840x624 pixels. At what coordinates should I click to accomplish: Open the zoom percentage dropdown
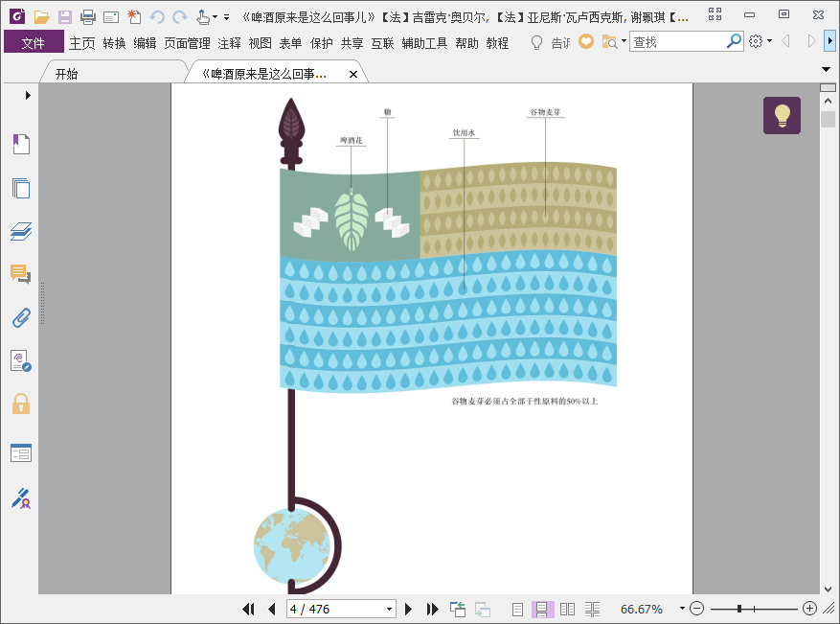tap(682, 609)
